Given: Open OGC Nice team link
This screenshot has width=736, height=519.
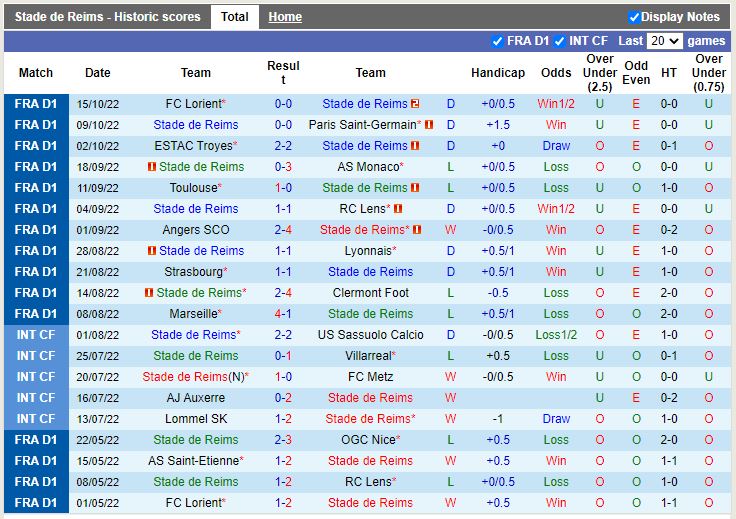Looking at the screenshot, I should (368, 440).
